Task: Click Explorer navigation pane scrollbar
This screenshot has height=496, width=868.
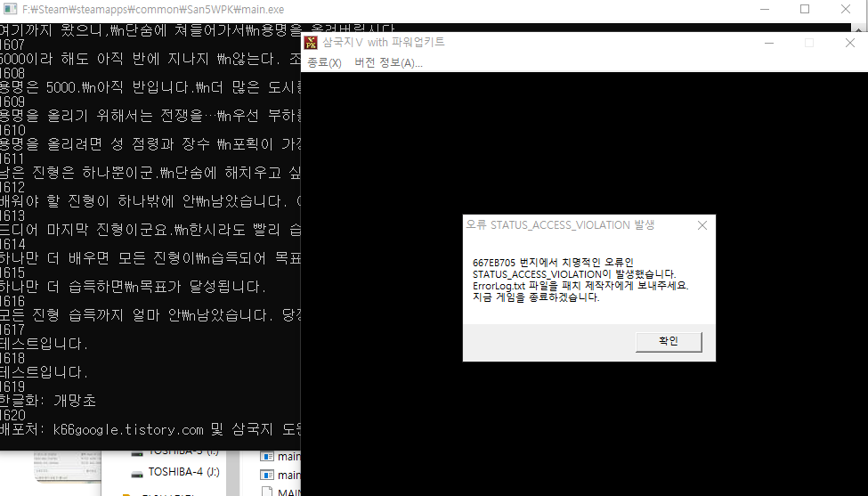Action: tap(232, 474)
